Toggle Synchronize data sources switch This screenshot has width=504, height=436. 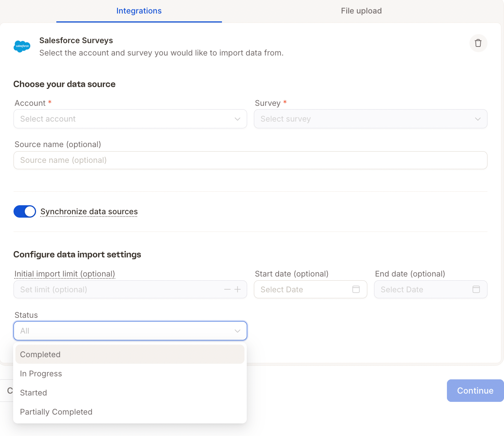click(25, 212)
